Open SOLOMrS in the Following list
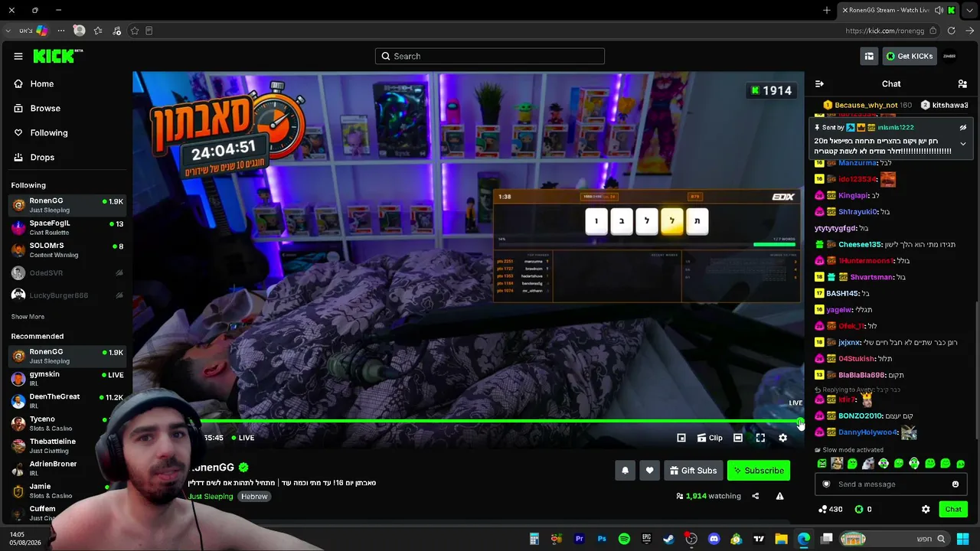 pos(67,249)
